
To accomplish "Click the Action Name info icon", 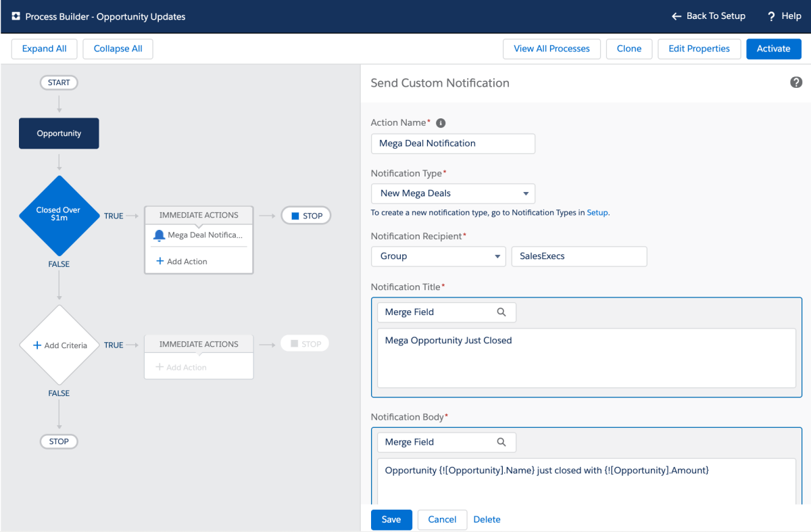I will pyautogui.click(x=441, y=123).
